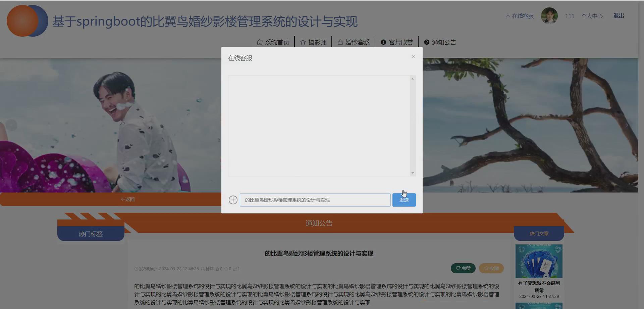Close the 在线客服 dialog
The width and height of the screenshot is (644, 309).
(413, 56)
